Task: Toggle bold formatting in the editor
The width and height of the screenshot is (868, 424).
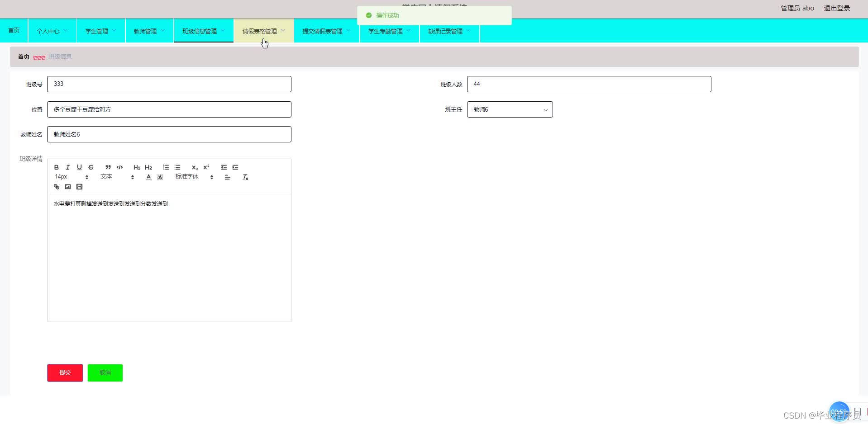Action: [x=57, y=167]
